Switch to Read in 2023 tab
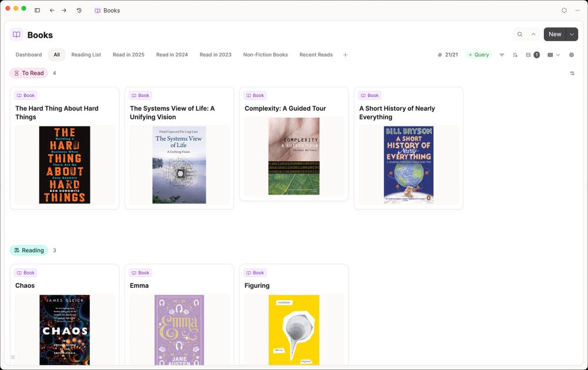This screenshot has height=370, width=588. tap(216, 55)
